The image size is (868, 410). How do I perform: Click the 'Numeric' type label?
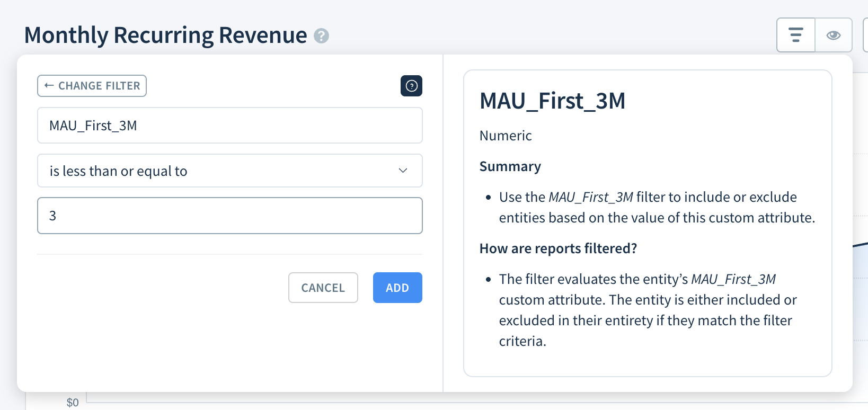point(506,136)
